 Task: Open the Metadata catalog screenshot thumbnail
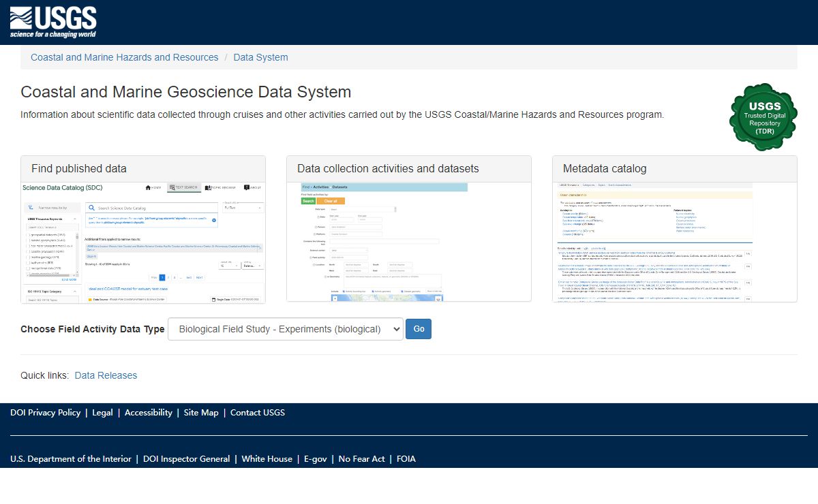point(674,242)
